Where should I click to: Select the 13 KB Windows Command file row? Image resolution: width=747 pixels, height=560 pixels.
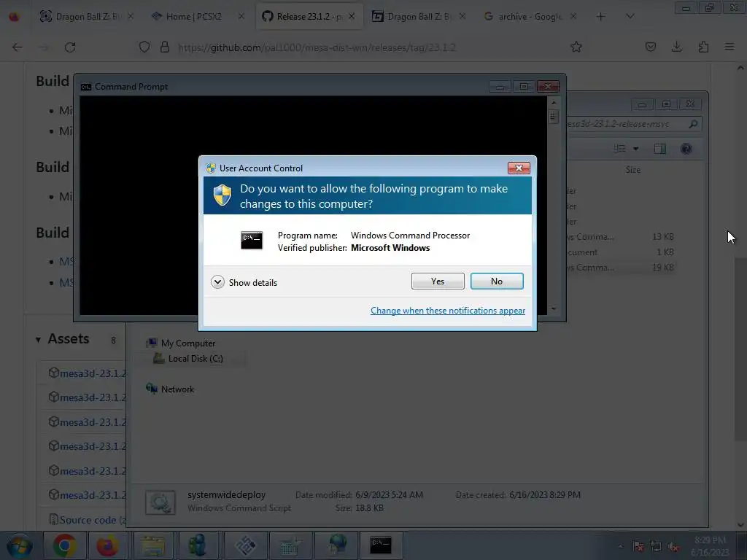pyautogui.click(x=621, y=237)
